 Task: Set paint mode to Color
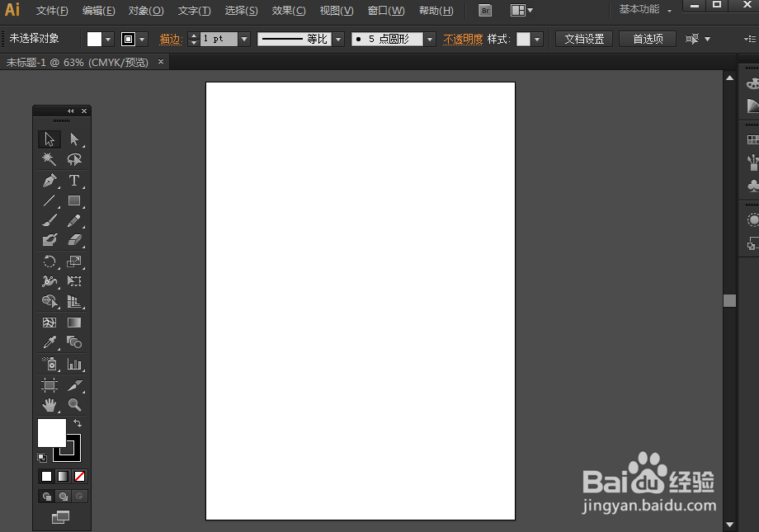(x=46, y=477)
